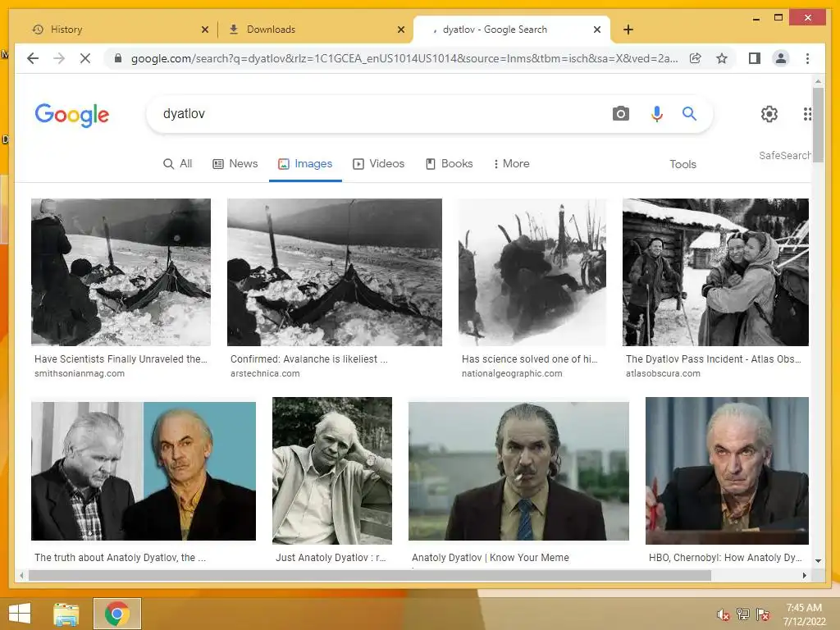Viewport: 840px width, 630px height.
Task: Open a new tab with plus button
Action: [x=628, y=30]
